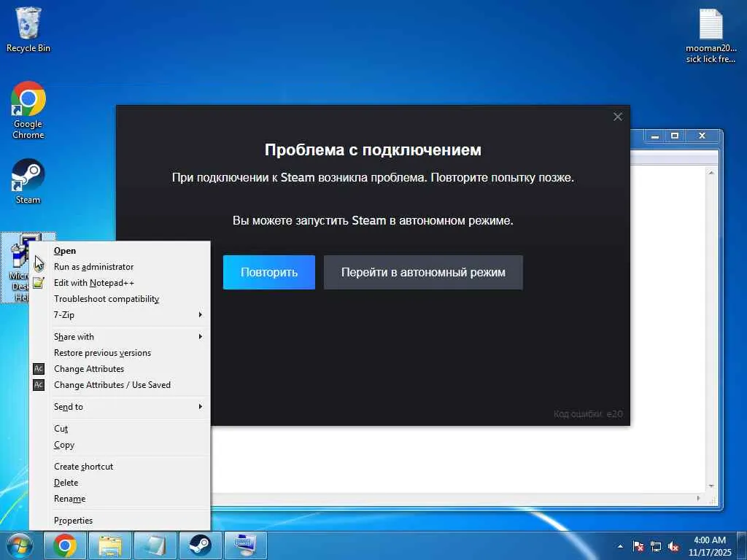Select the Google Chrome desktop shortcut
The image size is (747, 560).
28,111
